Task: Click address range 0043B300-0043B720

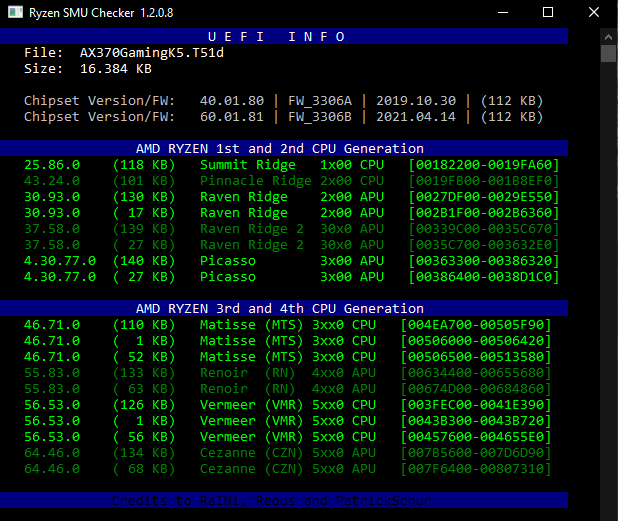Action: click(x=476, y=421)
